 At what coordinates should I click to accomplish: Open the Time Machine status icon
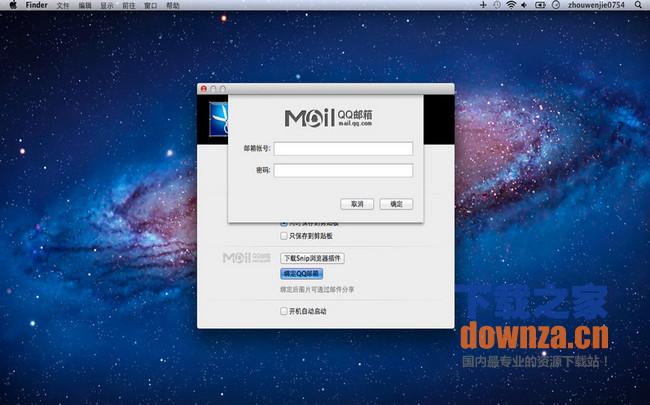point(497,5)
